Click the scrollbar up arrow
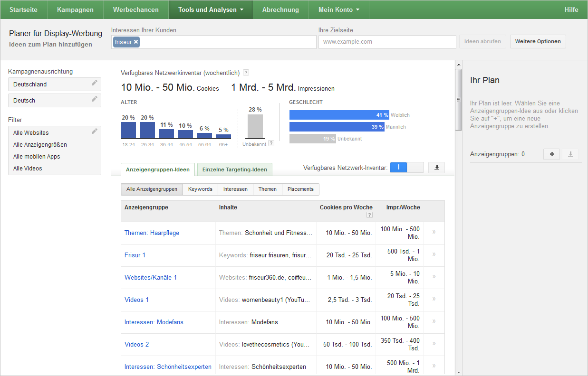The height and width of the screenshot is (376, 588). pos(458,65)
